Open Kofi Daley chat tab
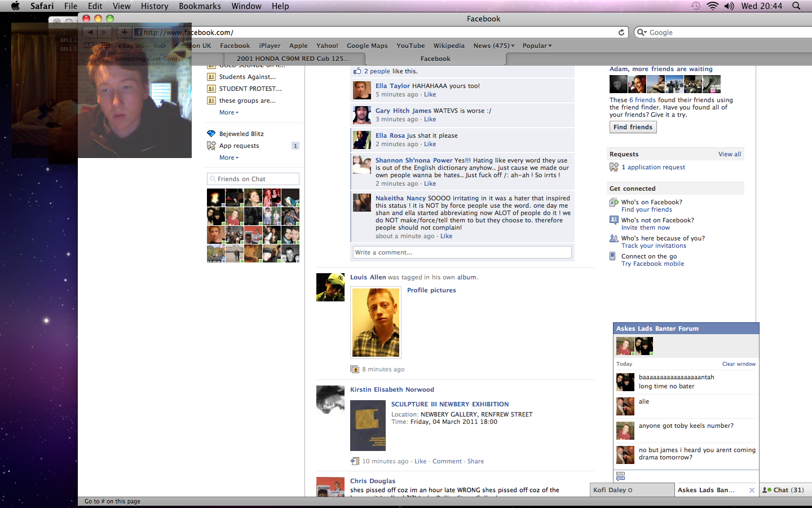Screen dimensions: 812x508 tap(632, 490)
